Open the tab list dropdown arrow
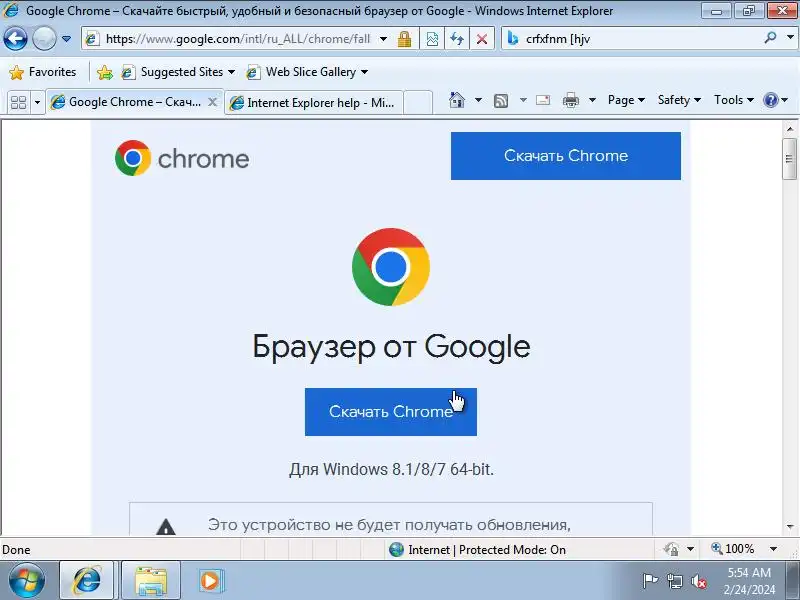 [x=37, y=103]
